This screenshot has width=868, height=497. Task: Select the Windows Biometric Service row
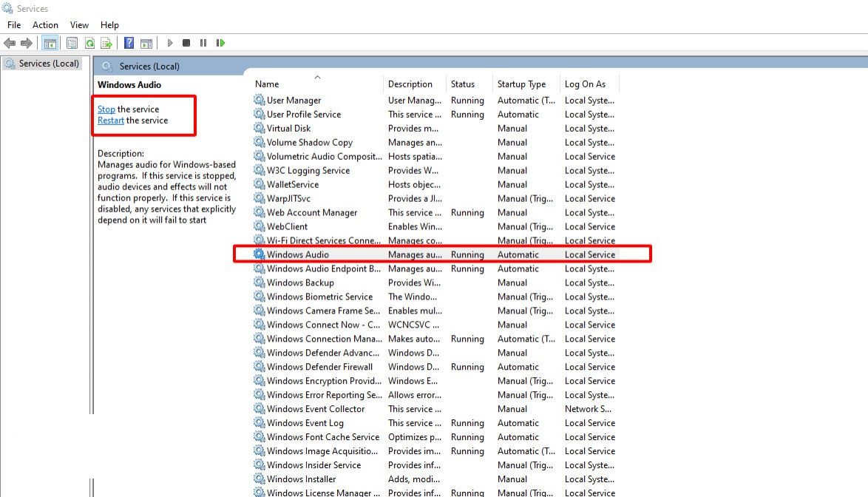pyautogui.click(x=435, y=297)
